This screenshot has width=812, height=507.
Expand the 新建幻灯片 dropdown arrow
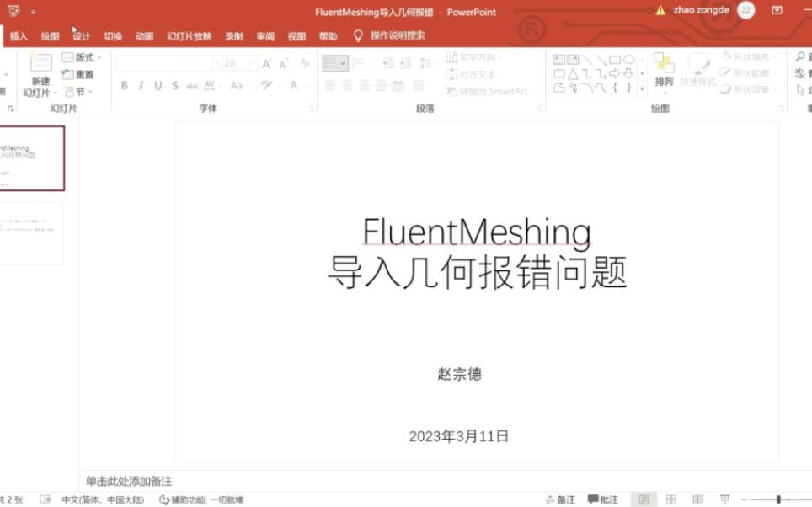(56, 93)
